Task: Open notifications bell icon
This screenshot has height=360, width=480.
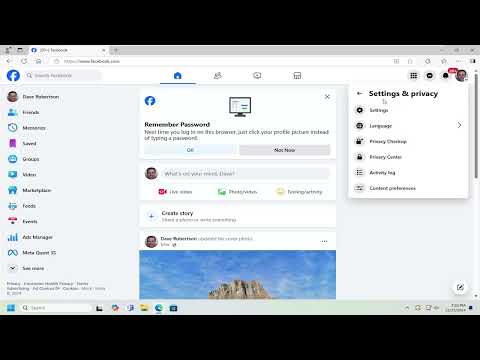Action: click(446, 76)
